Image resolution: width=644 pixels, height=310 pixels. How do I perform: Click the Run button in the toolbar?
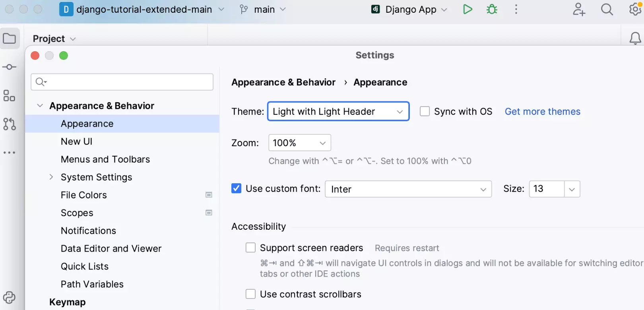point(467,9)
